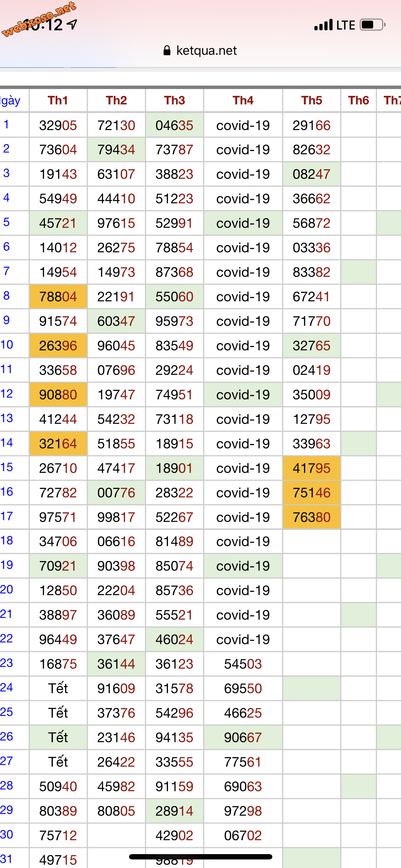Viewport: 401px width, 868px height.
Task: Tap the lock icon beside ketqua.net
Action: (167, 51)
